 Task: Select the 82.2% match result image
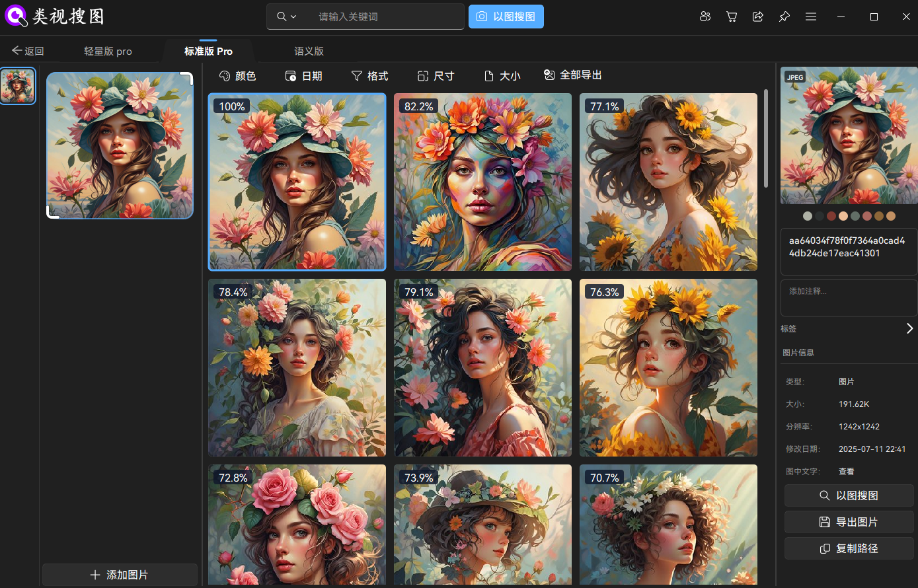pos(482,182)
